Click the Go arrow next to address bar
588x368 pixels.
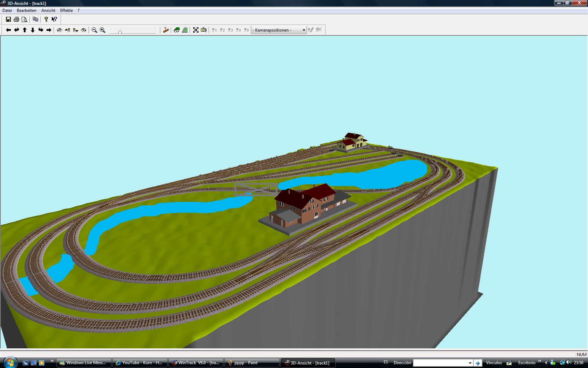click(x=478, y=363)
